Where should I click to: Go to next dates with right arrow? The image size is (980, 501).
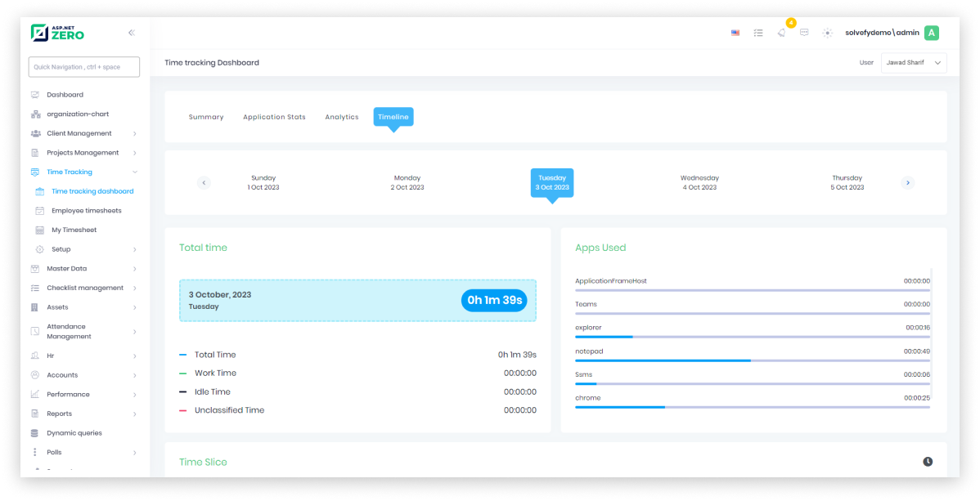pos(907,183)
